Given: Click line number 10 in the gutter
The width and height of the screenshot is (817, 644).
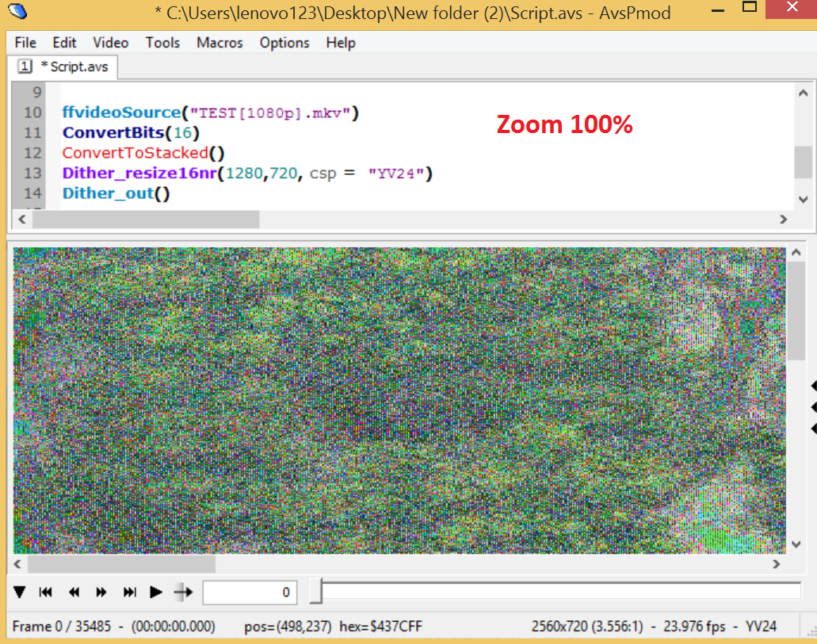Looking at the screenshot, I should 32,112.
